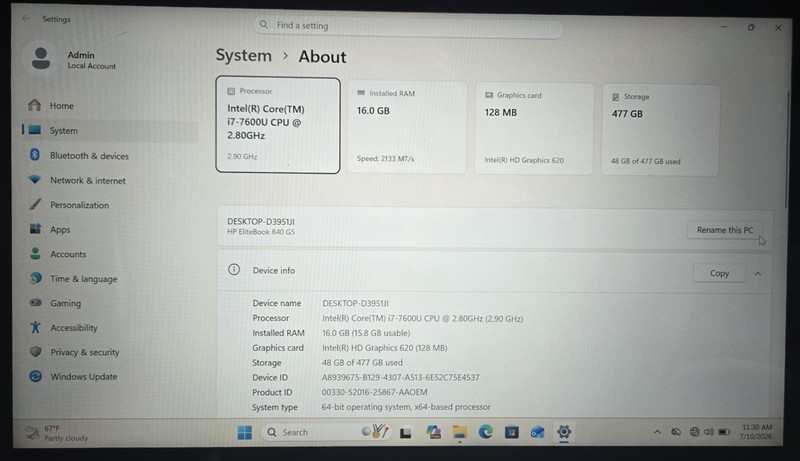Click the Intel(R) HD Graphics 620 (128 MB) value
The height and width of the screenshot is (461, 800).
[385, 348]
